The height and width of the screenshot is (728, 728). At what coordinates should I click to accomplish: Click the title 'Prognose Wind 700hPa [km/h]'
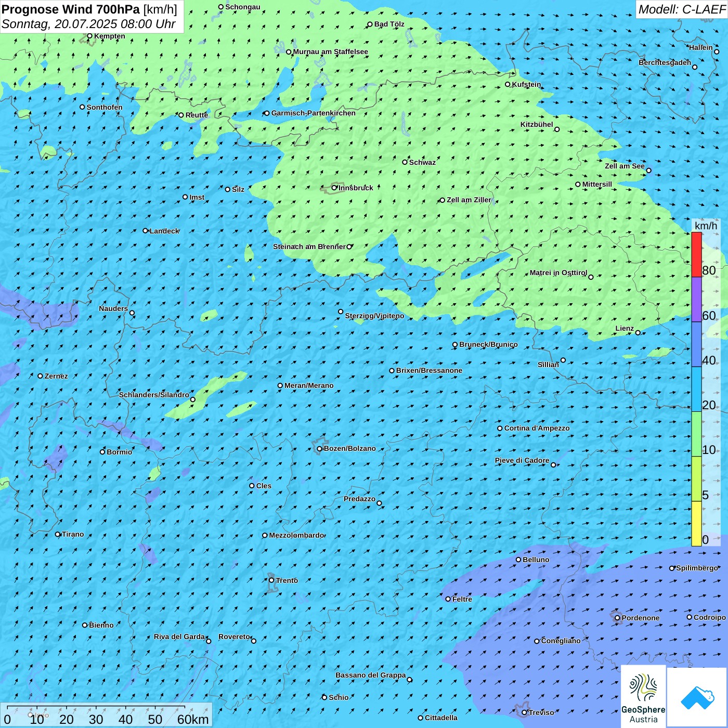pyautogui.click(x=89, y=9)
